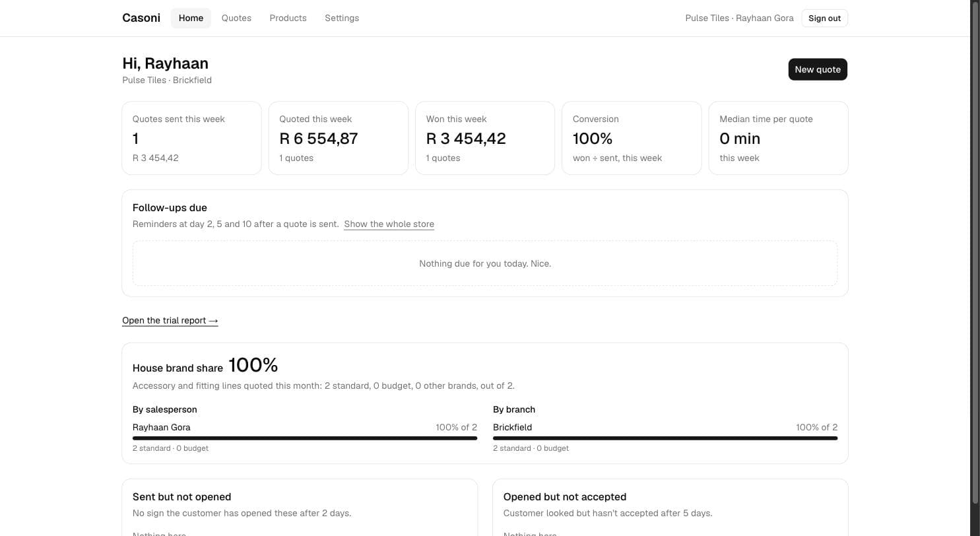The image size is (980, 536).
Task: Click the Brickfield branch name
Action: pos(512,427)
